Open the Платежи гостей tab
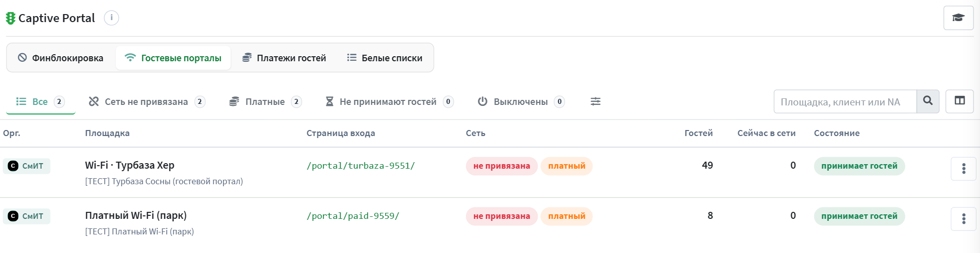 [284, 58]
